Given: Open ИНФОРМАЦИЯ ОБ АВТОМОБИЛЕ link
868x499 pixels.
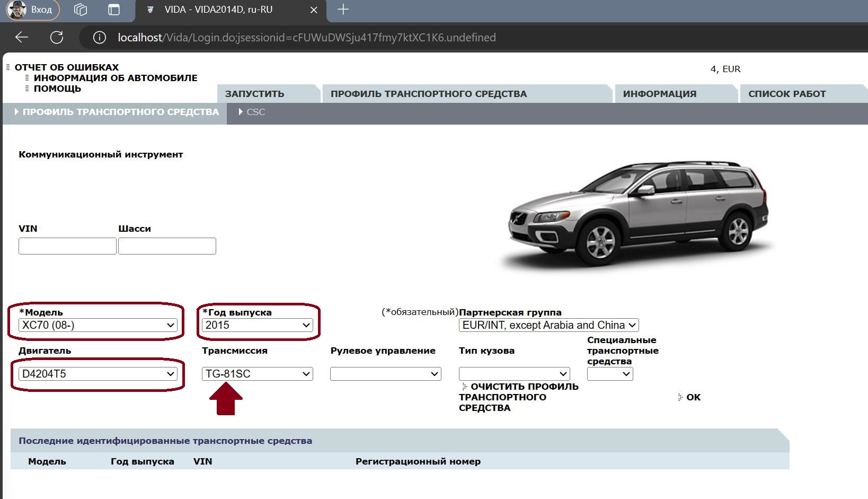Looking at the screenshot, I should pyautogui.click(x=116, y=78).
